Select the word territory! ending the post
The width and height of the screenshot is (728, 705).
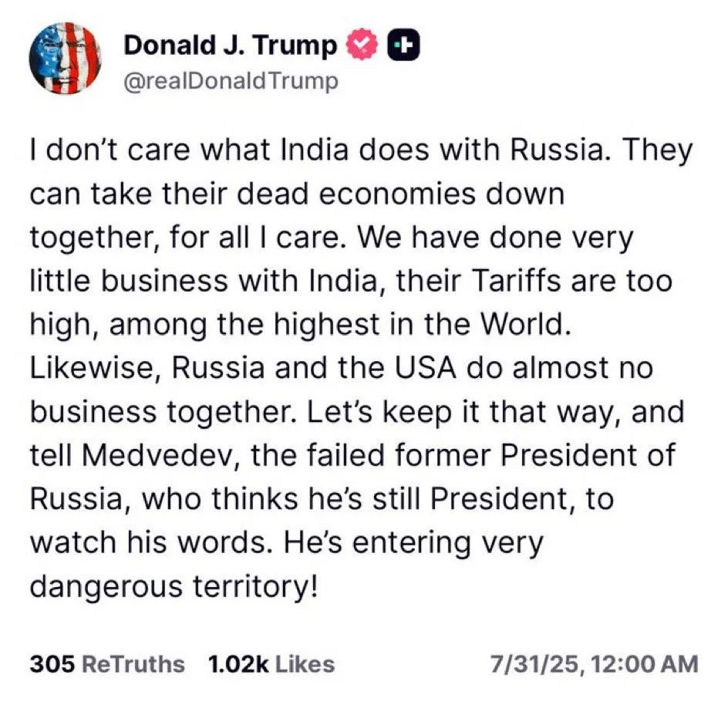(x=256, y=586)
